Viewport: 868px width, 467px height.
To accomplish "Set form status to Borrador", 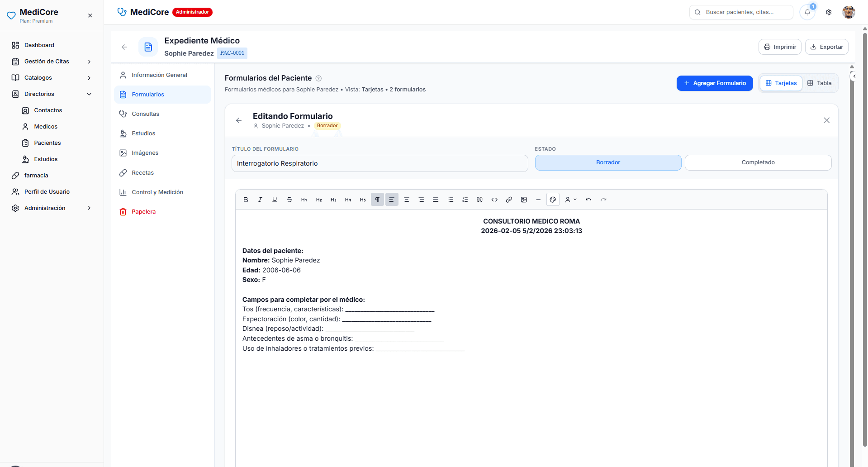I will click(x=608, y=162).
